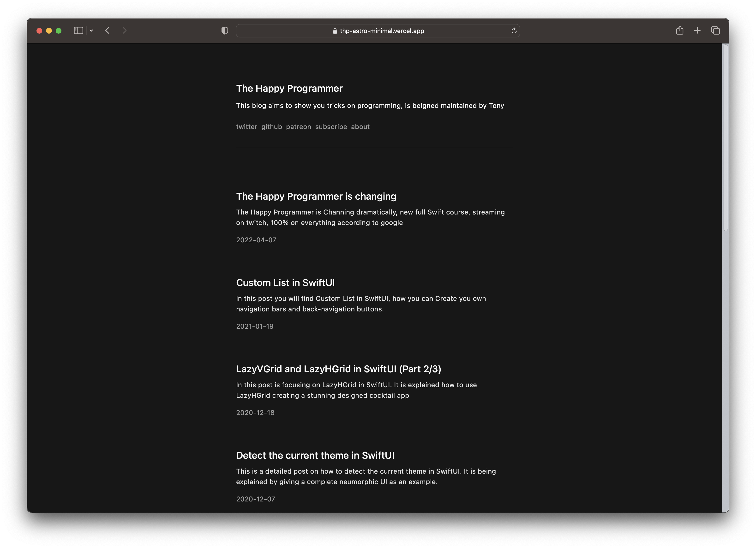Screen dimensions: 756x548
Task: Click the forward navigation arrow
Action: tap(125, 30)
